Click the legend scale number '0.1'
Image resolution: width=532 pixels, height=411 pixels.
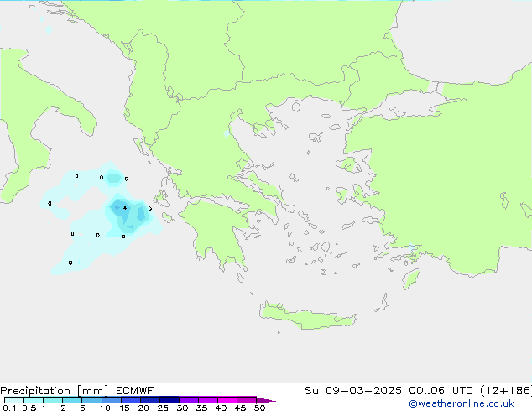pos(9,408)
